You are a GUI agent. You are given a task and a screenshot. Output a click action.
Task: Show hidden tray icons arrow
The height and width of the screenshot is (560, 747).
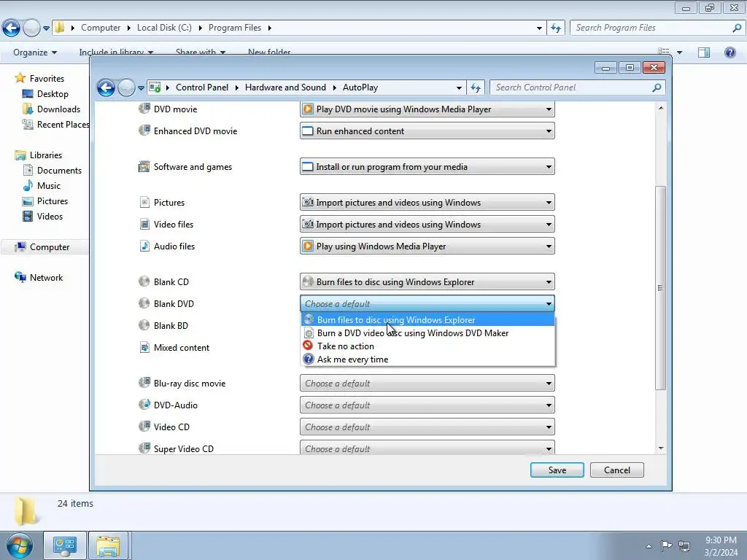(x=649, y=546)
